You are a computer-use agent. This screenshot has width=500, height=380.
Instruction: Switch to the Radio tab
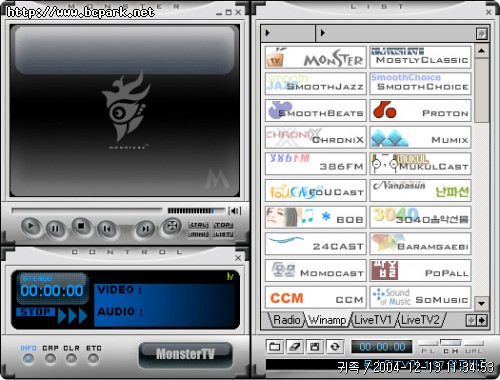[x=286, y=320]
